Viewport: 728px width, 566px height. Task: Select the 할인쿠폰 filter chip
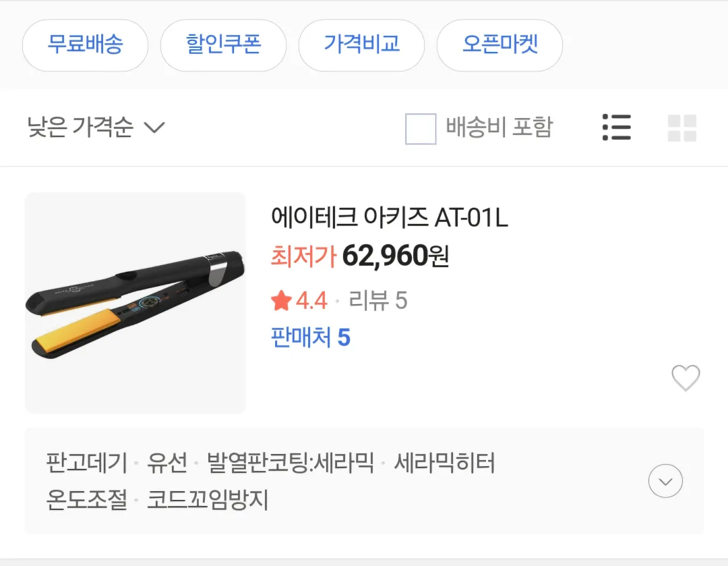(223, 45)
